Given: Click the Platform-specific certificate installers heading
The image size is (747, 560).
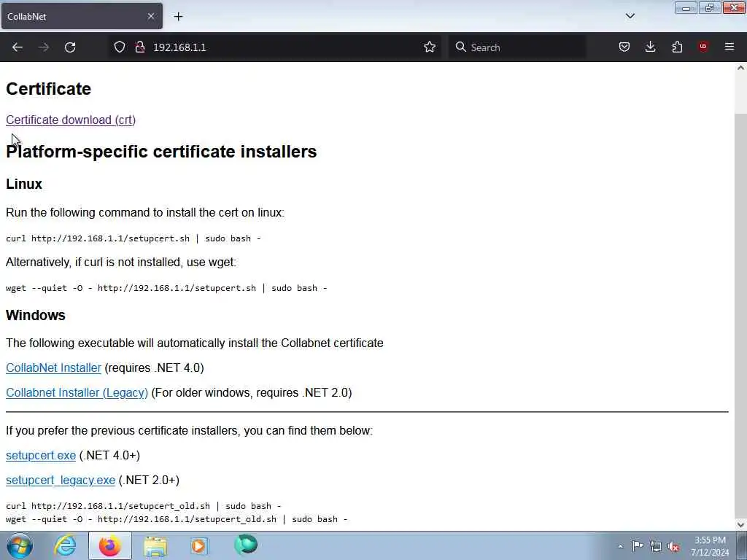Looking at the screenshot, I should click(161, 152).
